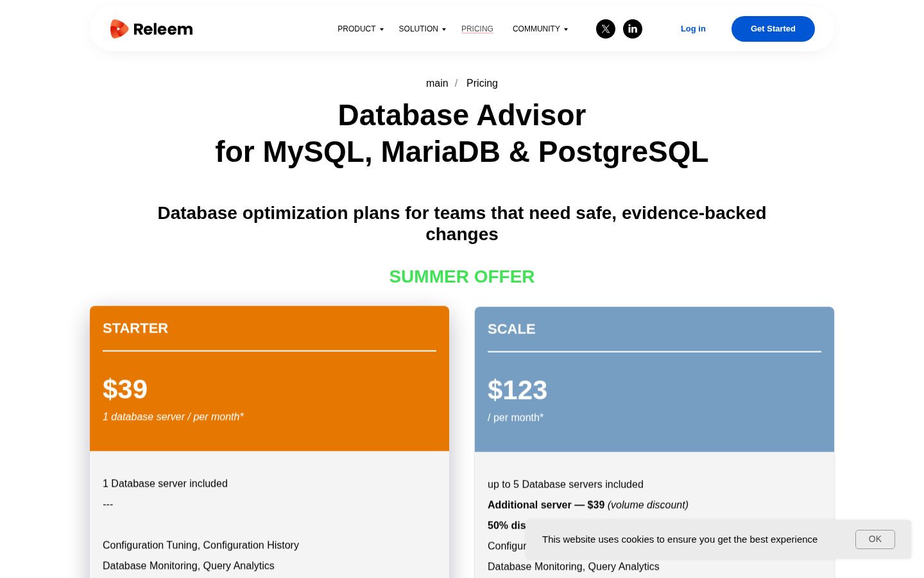Navigate to main breadcrumb link
Screen dimensions: 924x578
pos(437,83)
